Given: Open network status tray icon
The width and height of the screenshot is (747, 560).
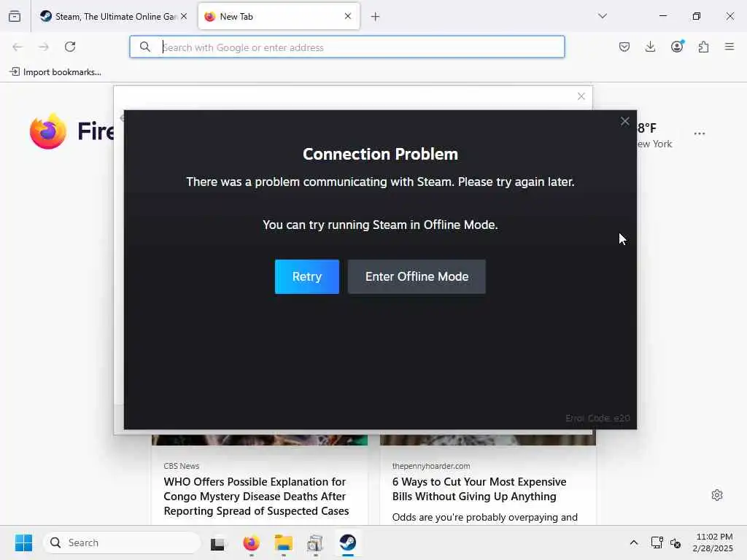Looking at the screenshot, I should pyautogui.click(x=657, y=542).
